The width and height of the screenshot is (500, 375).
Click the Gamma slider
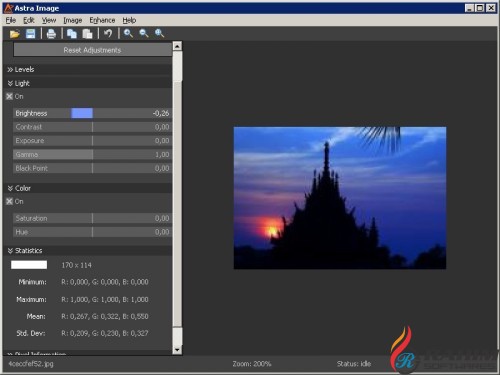[x=92, y=154]
